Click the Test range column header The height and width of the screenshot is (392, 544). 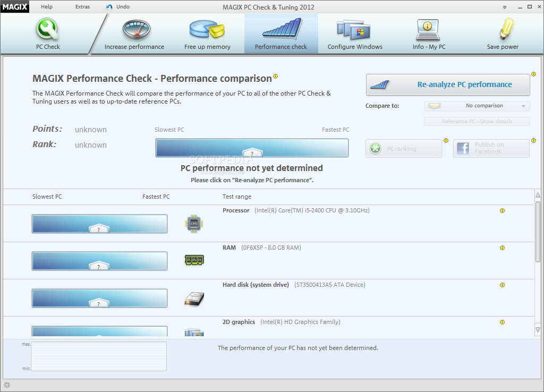pyautogui.click(x=236, y=197)
